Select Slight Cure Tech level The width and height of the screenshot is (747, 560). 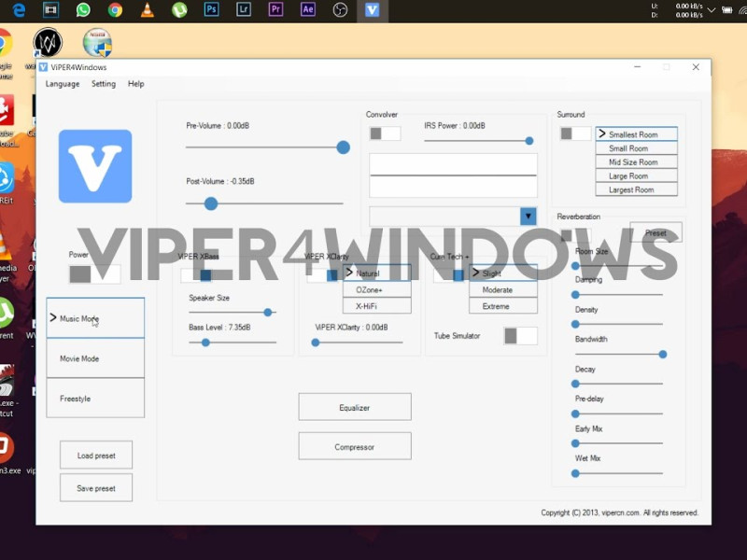503,273
